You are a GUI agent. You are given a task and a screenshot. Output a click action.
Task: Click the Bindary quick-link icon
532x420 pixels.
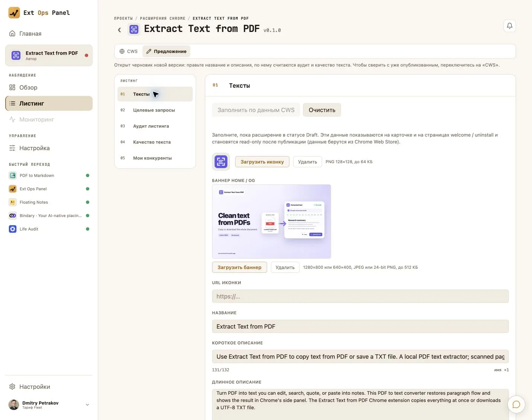pos(13,216)
